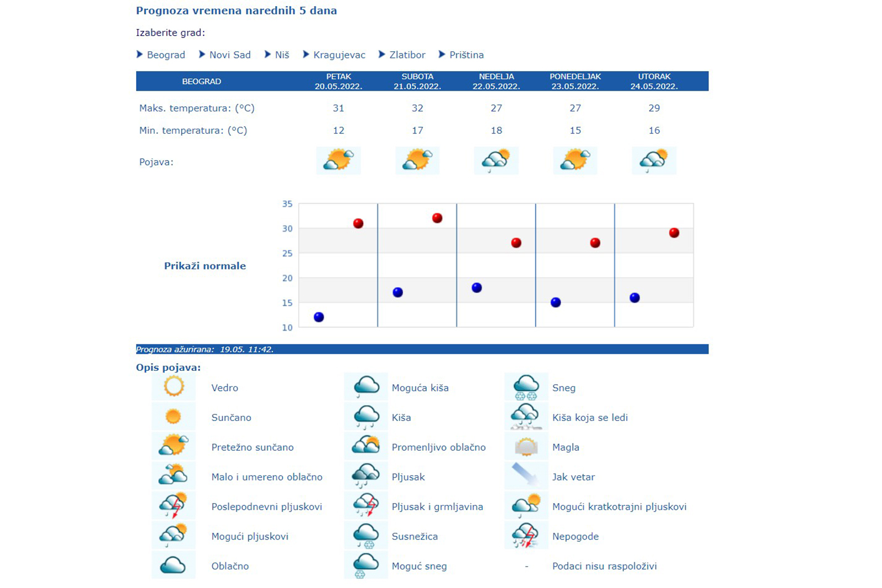
Task: Expand the Niš arrow chevron
Action: point(268,55)
